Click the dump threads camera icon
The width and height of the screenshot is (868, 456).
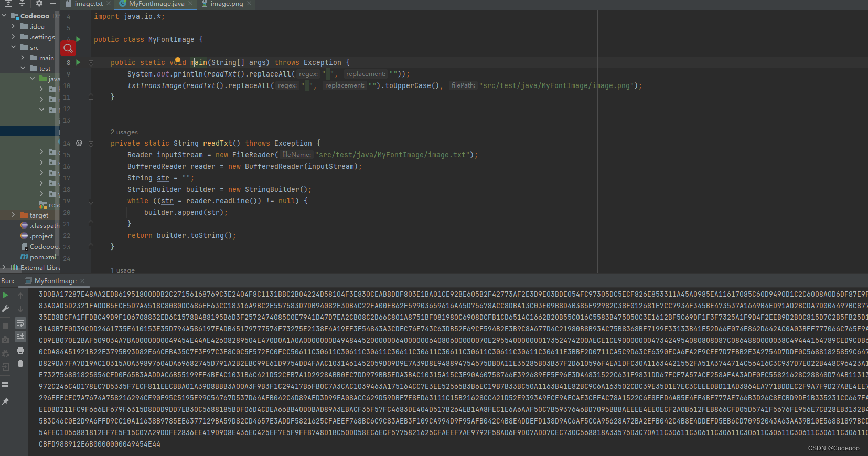tap(5, 340)
